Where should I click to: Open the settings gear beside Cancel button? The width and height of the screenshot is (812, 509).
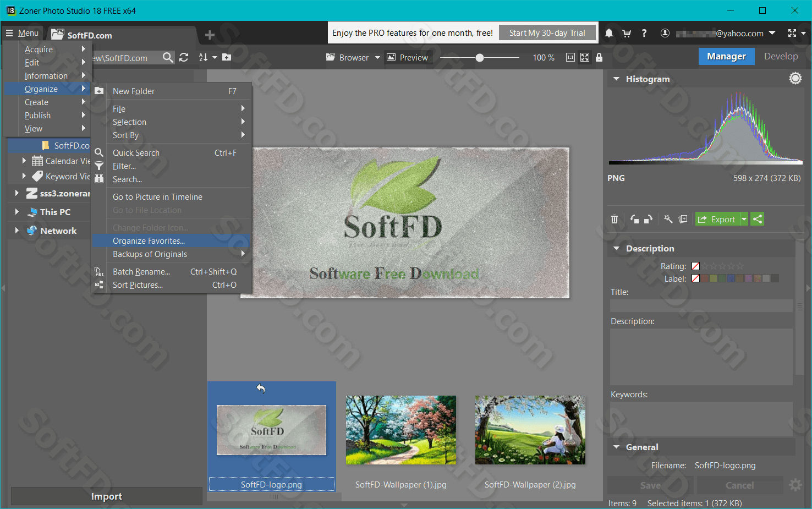[795, 485]
